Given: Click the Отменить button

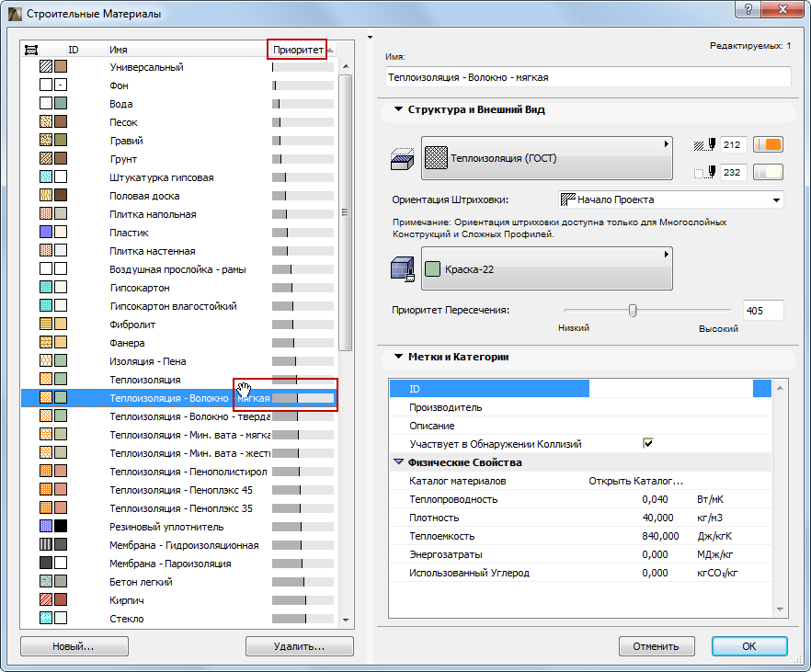Looking at the screenshot, I should (657, 646).
